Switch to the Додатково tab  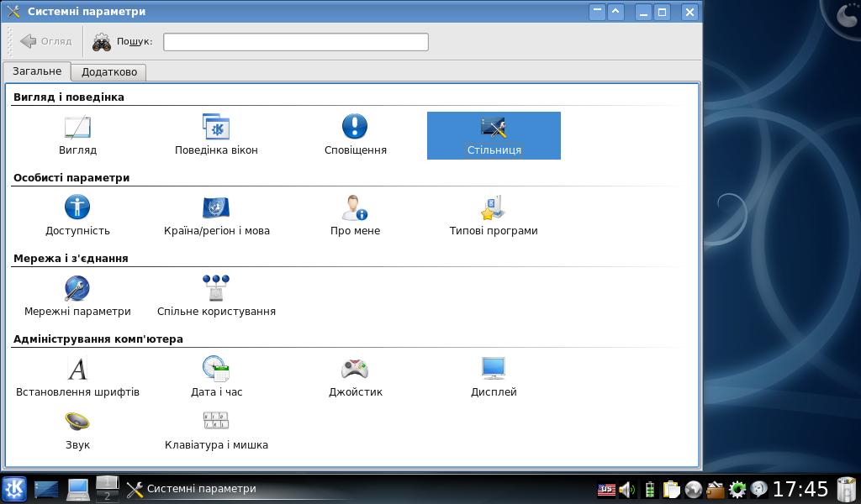point(109,72)
